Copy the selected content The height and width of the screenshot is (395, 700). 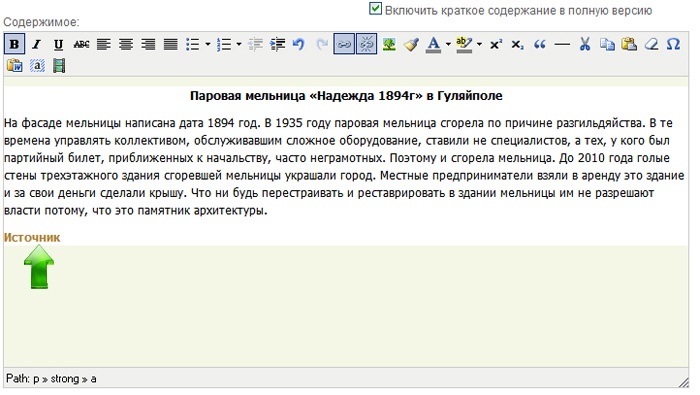(607, 44)
